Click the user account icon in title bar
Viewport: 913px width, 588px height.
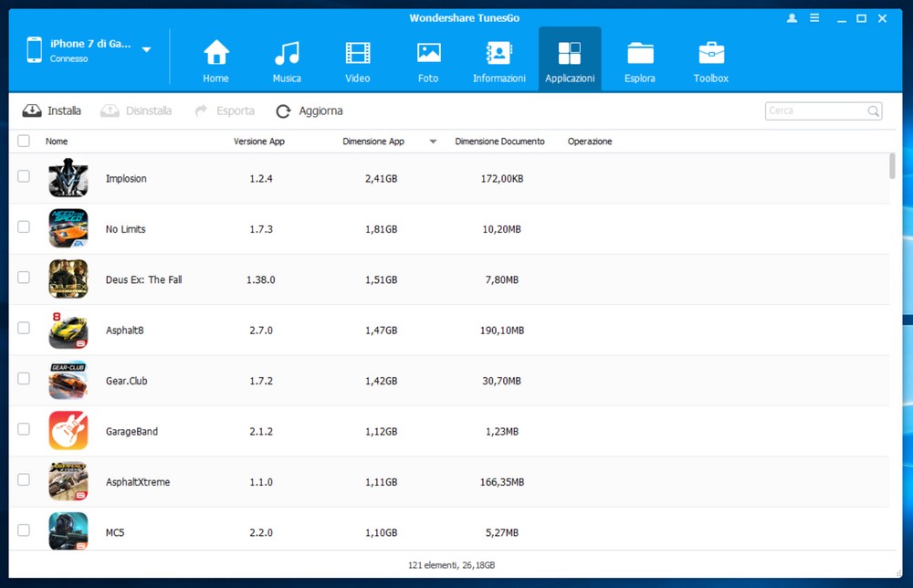[792, 18]
